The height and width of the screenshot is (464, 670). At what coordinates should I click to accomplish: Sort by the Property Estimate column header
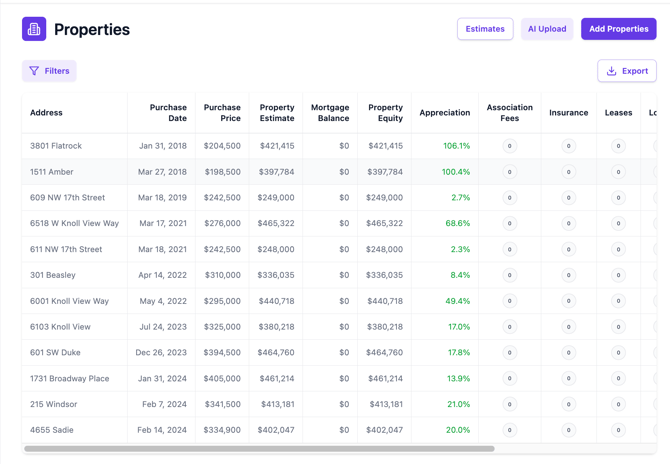[x=277, y=113]
